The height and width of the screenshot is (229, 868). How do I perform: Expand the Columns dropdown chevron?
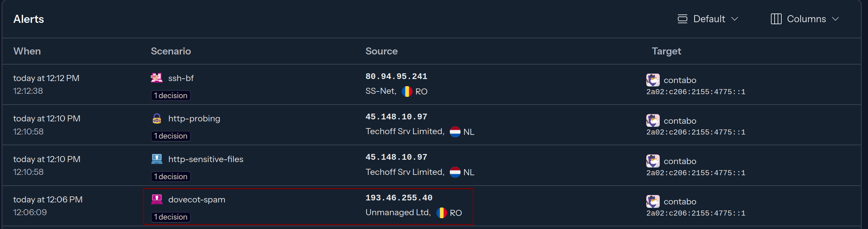coord(835,19)
